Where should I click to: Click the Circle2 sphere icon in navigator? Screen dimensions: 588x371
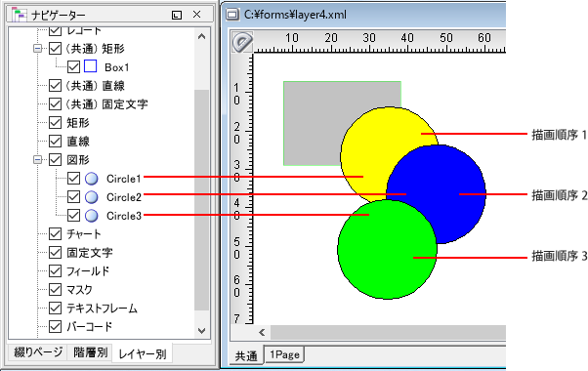(92, 197)
